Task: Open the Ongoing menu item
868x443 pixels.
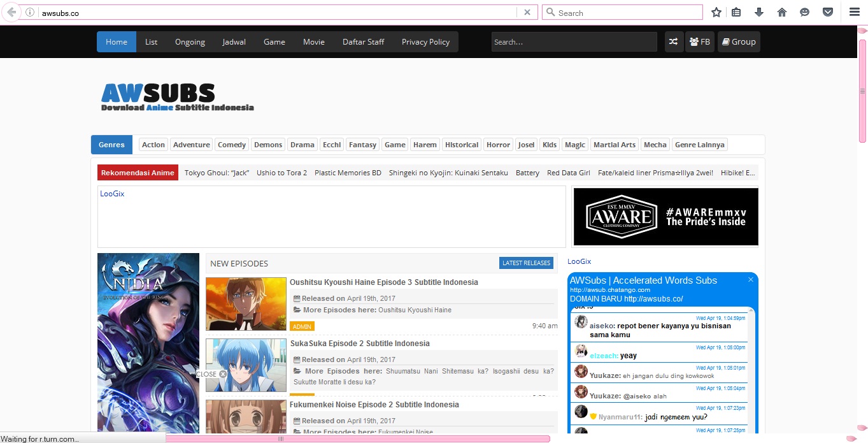Action: 190,41
